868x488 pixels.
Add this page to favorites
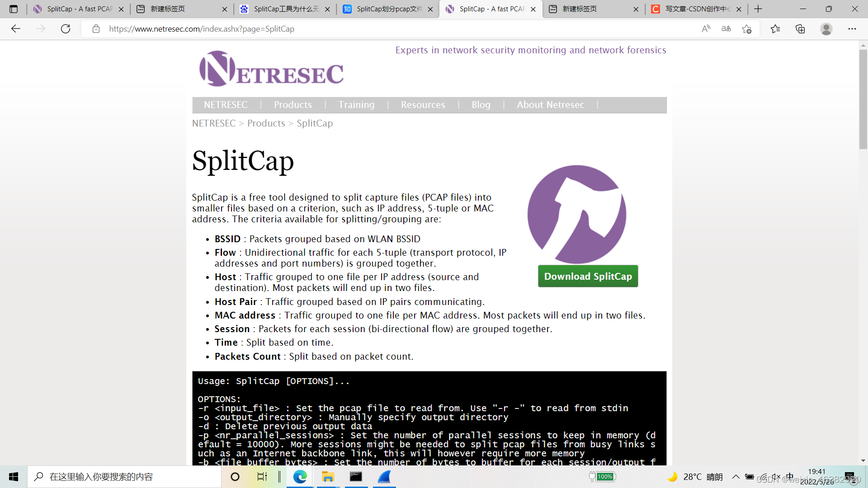pos(747,28)
